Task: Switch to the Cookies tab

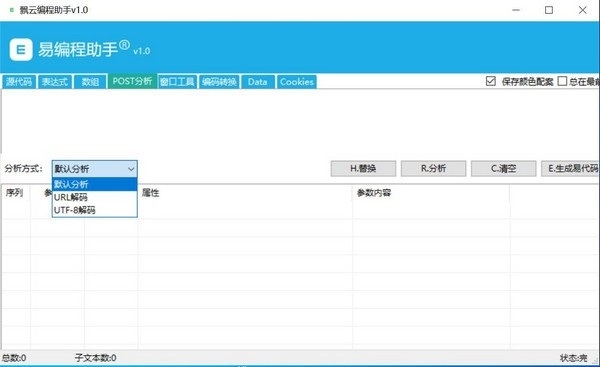Action: [297, 82]
